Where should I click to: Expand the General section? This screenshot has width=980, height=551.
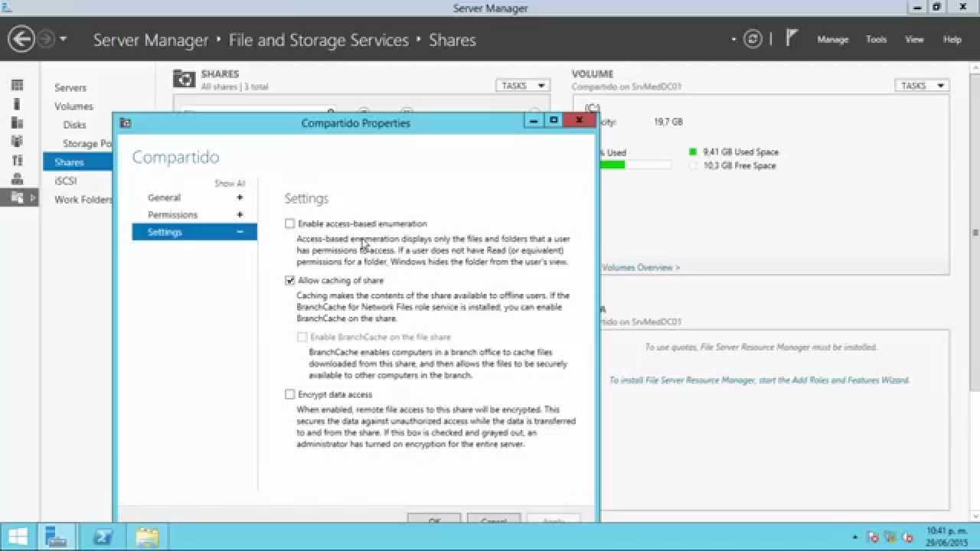pyautogui.click(x=240, y=197)
